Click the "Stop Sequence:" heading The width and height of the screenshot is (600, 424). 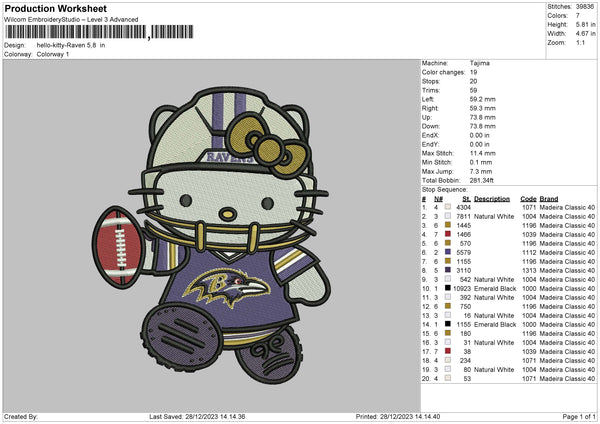pyautogui.click(x=445, y=190)
